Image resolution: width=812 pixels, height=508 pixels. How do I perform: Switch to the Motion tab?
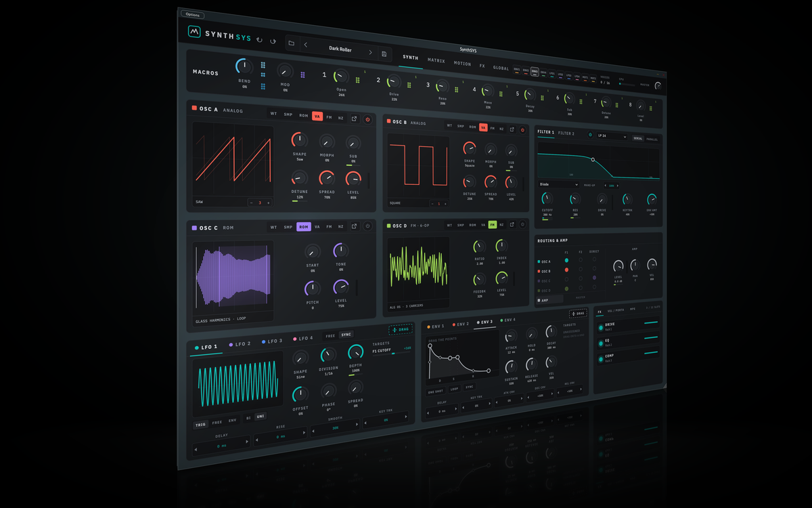pyautogui.click(x=462, y=63)
